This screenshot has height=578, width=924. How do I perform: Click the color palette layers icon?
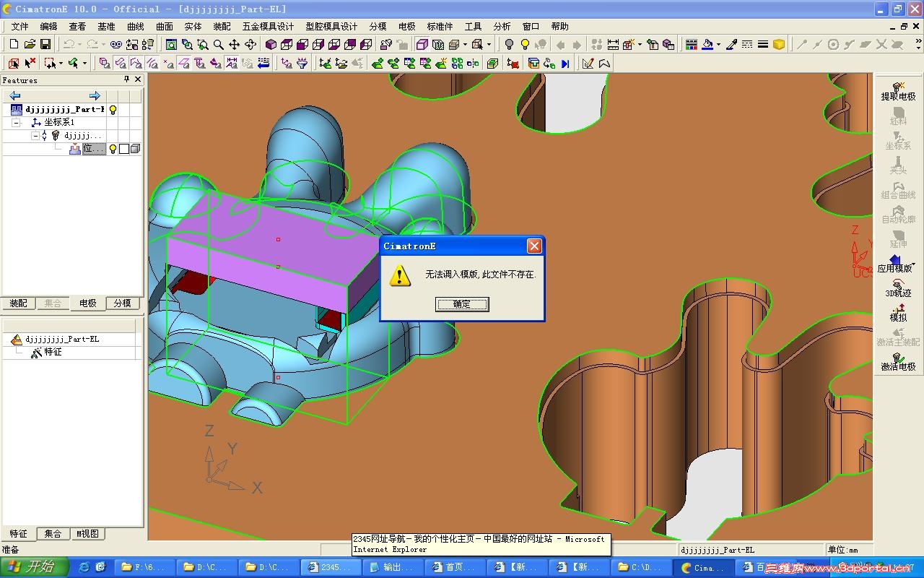pyautogui.click(x=691, y=45)
